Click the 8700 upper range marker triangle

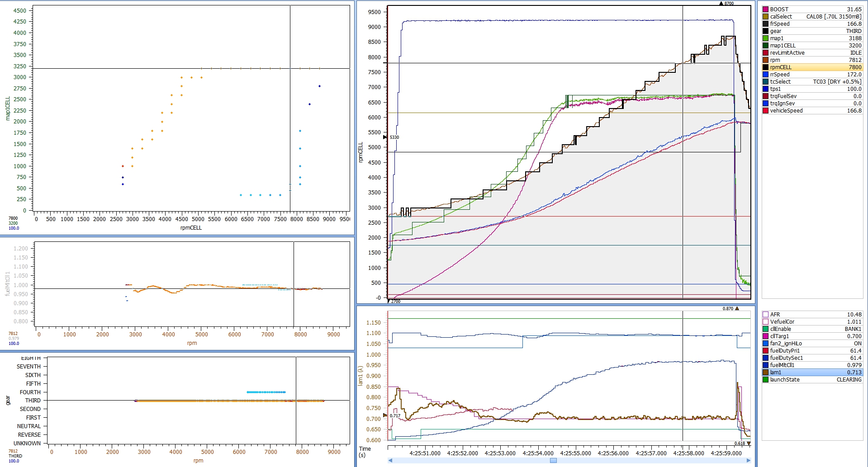[x=721, y=4]
